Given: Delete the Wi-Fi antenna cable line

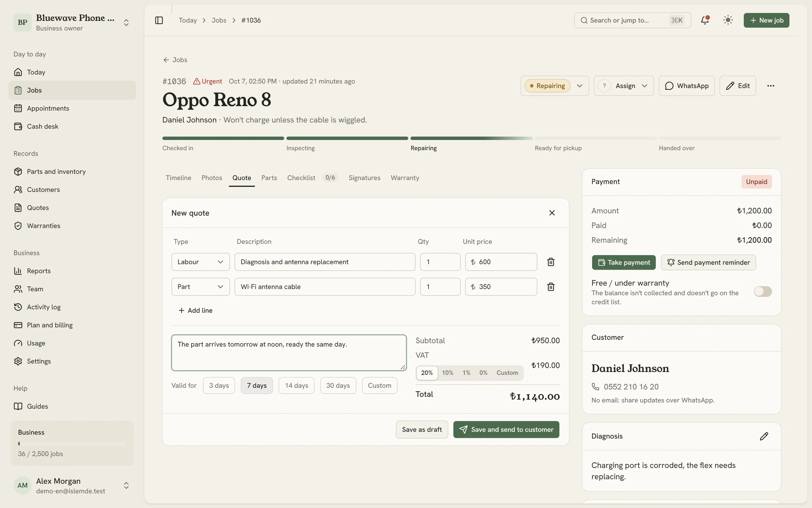Looking at the screenshot, I should tap(550, 287).
